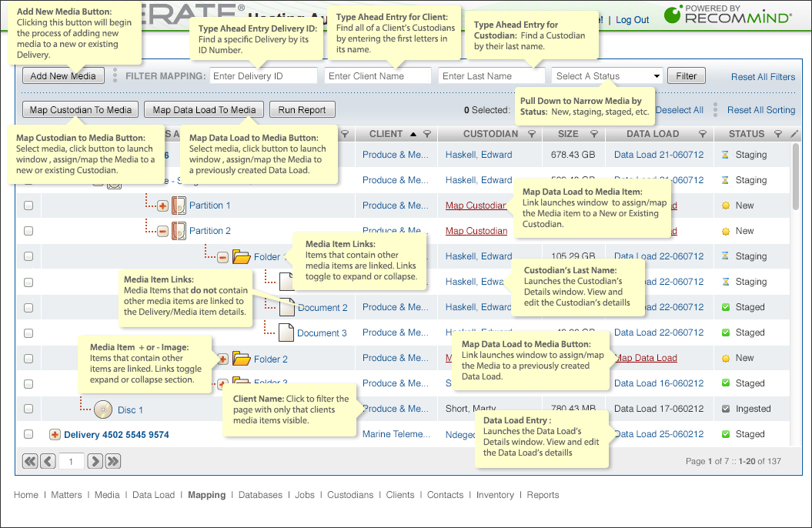812x528 pixels.
Task: Click the Staged checkmark icon in Document 3 row
Action: [x=726, y=333]
